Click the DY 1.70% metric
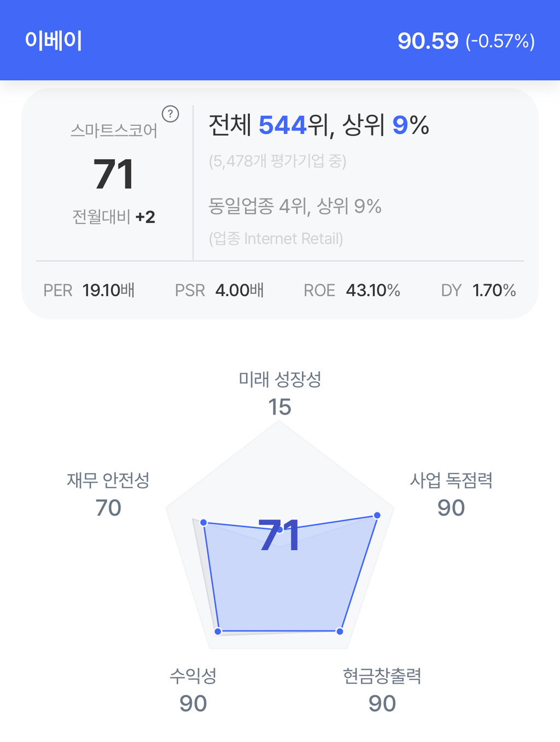Image resolution: width=560 pixels, height=742 pixels. click(479, 290)
